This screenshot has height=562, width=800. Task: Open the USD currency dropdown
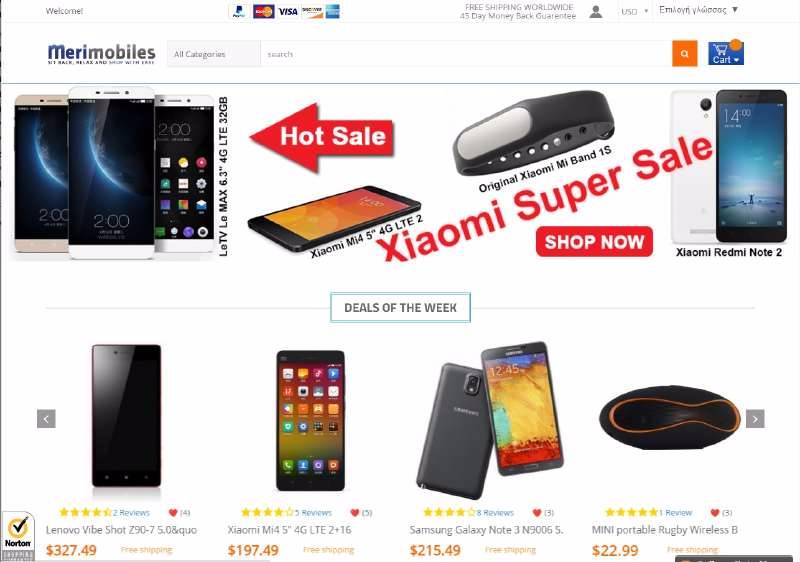click(x=634, y=11)
